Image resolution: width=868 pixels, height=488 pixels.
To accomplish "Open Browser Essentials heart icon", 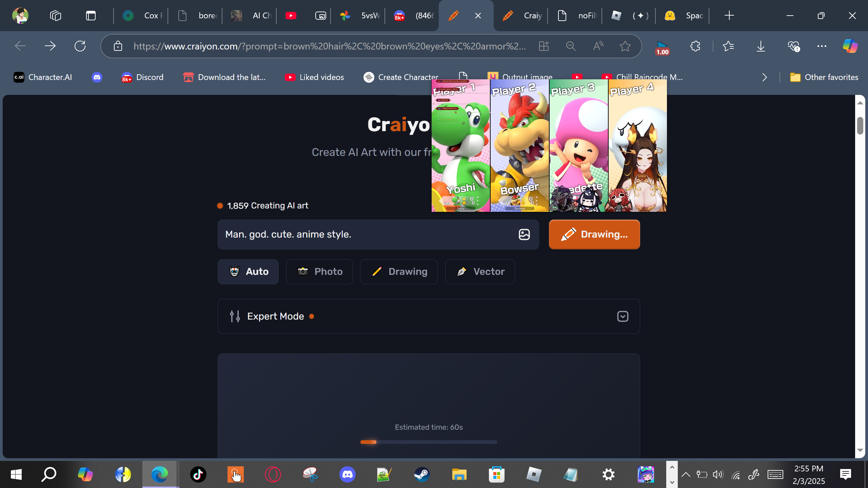I will pyautogui.click(x=793, y=46).
